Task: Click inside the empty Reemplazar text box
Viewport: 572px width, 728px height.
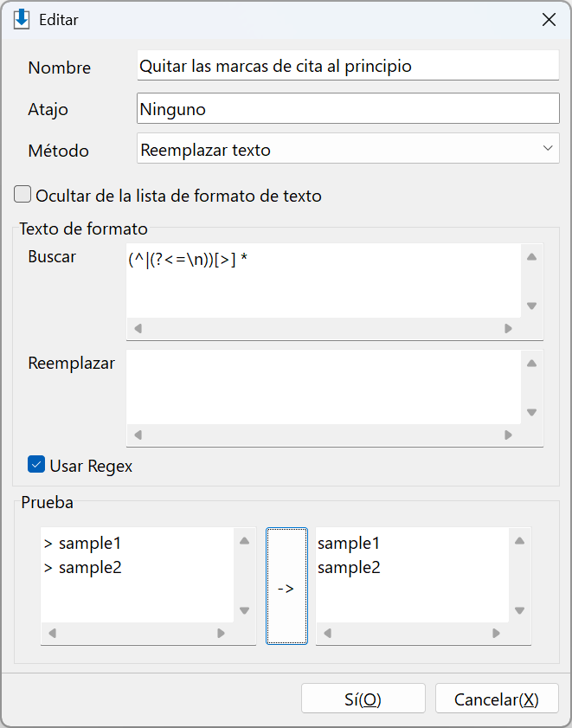Action: pos(324,387)
